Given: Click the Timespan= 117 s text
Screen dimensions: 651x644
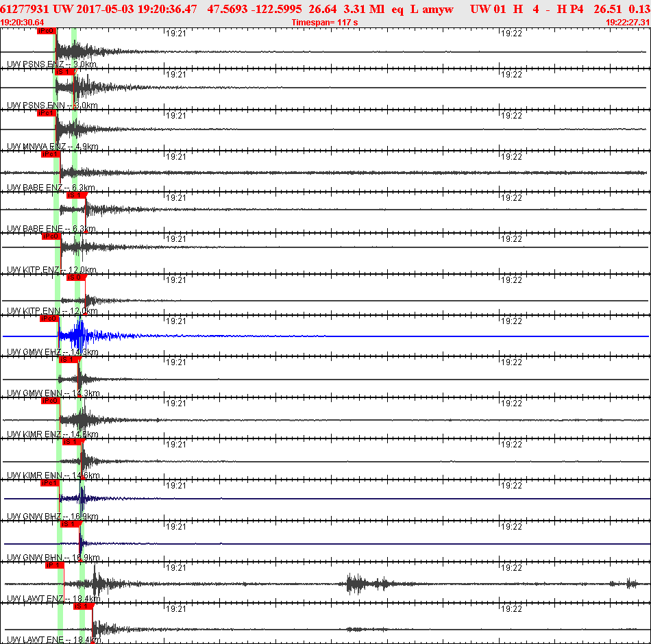Looking at the screenshot, I should coord(325,23).
